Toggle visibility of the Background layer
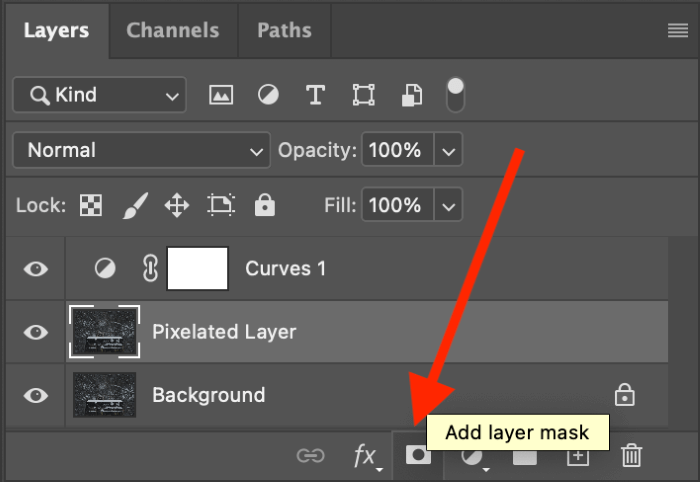Viewport: 700px width, 482px height. (x=36, y=395)
